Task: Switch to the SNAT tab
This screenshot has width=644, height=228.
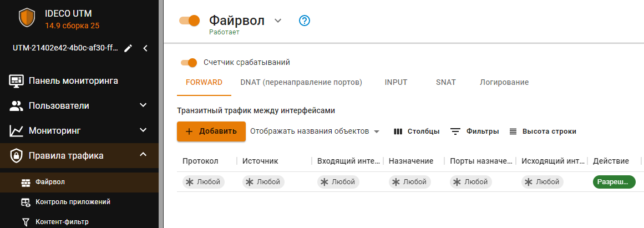Action: pos(445,82)
